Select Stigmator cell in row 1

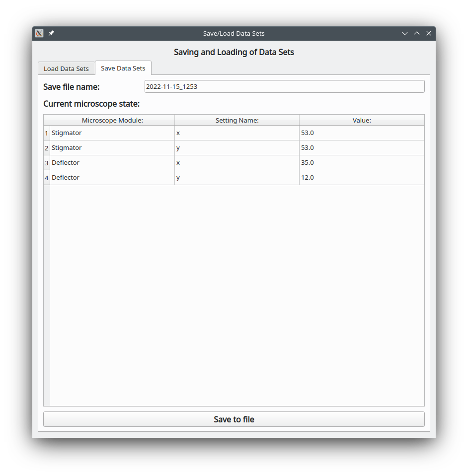click(112, 133)
